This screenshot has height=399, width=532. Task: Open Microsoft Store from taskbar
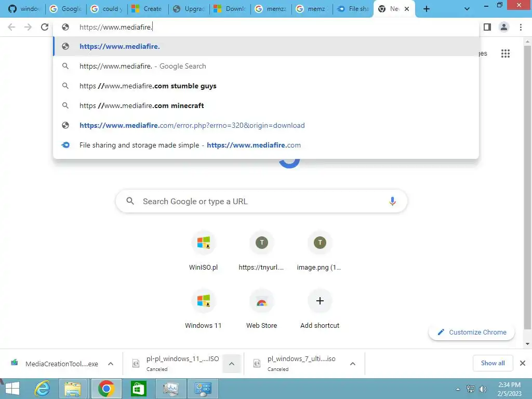coord(138,389)
